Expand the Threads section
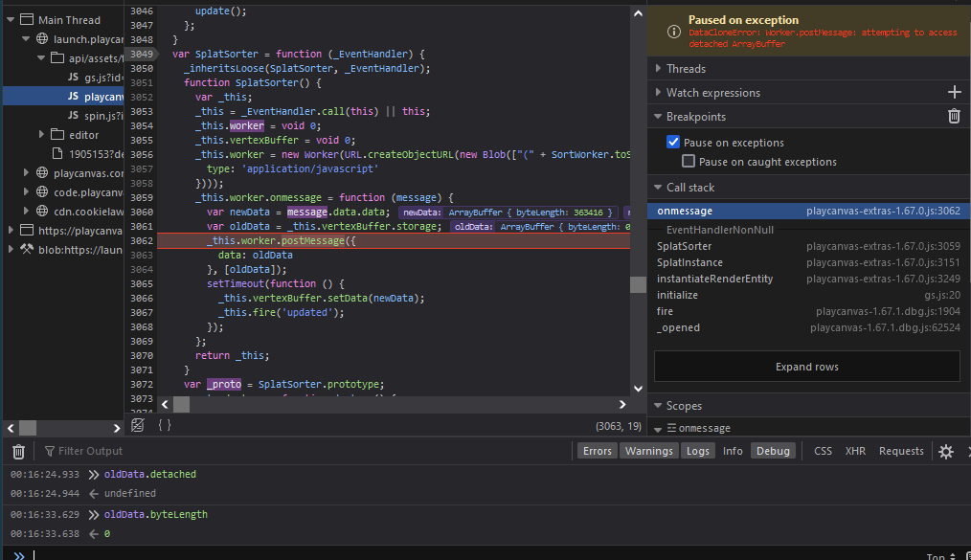Image resolution: width=971 pixels, height=560 pixels. tap(658, 69)
